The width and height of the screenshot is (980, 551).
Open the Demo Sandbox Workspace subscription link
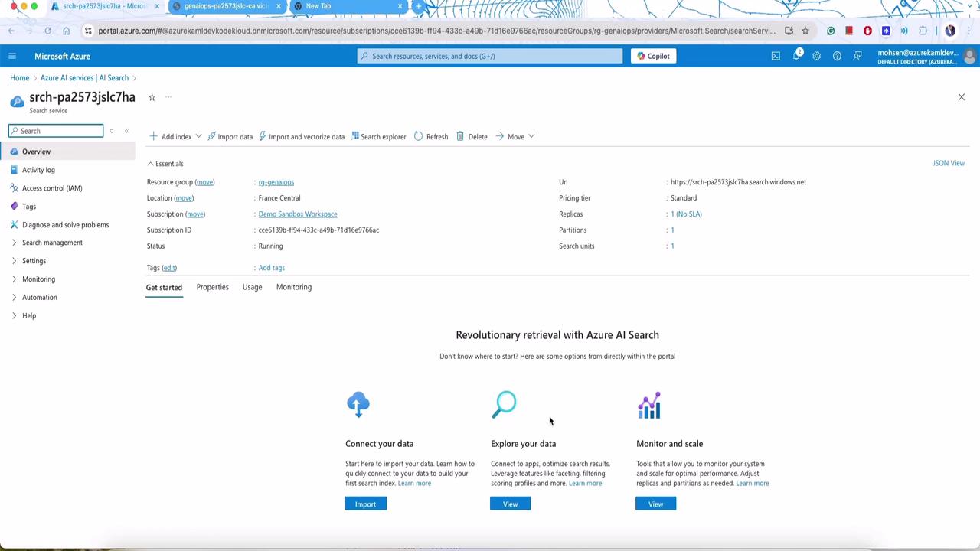(298, 214)
